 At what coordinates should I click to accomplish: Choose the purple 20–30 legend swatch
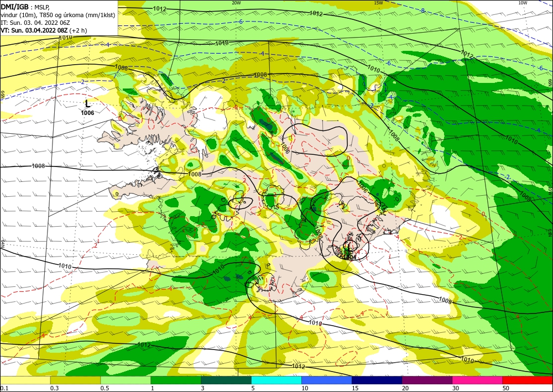(427, 380)
